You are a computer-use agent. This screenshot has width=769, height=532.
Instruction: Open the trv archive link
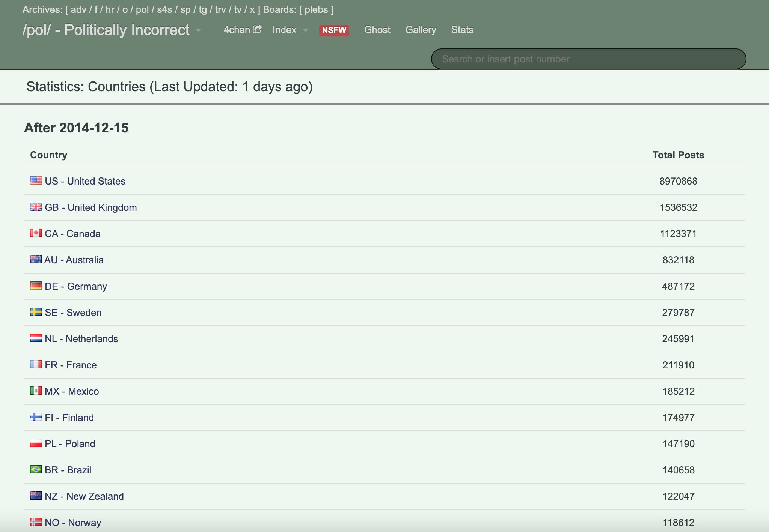pos(220,9)
